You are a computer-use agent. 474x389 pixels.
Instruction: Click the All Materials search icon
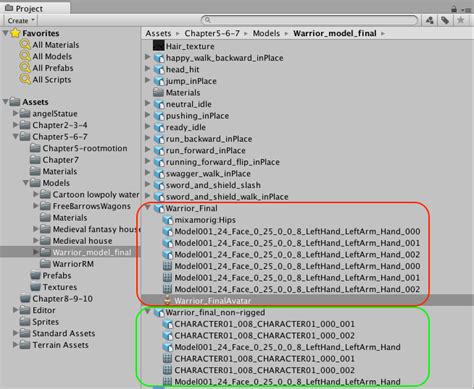pos(25,45)
